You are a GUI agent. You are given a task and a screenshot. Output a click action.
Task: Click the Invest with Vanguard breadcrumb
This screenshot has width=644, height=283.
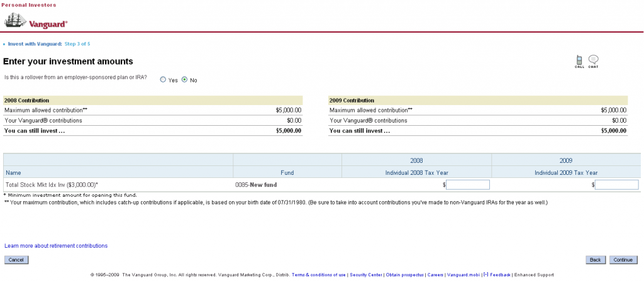[35, 44]
